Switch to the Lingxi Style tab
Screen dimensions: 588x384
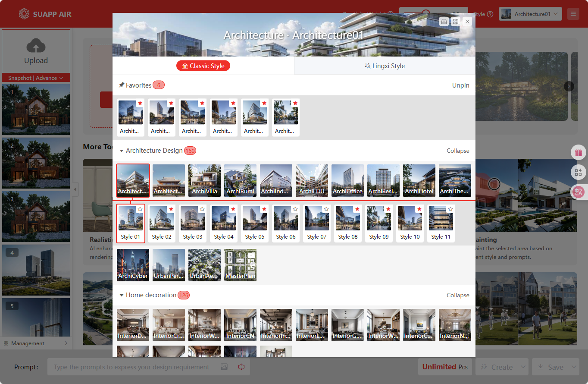click(385, 66)
